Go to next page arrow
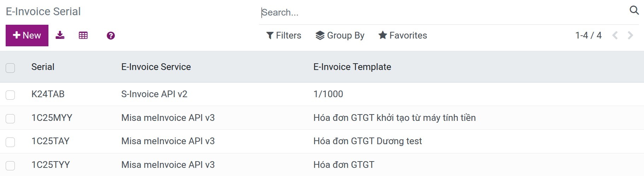644x176 pixels. [x=630, y=35]
